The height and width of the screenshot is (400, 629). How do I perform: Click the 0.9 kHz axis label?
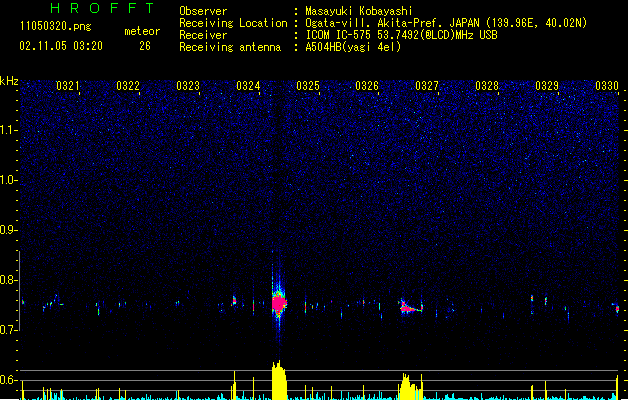(8, 230)
